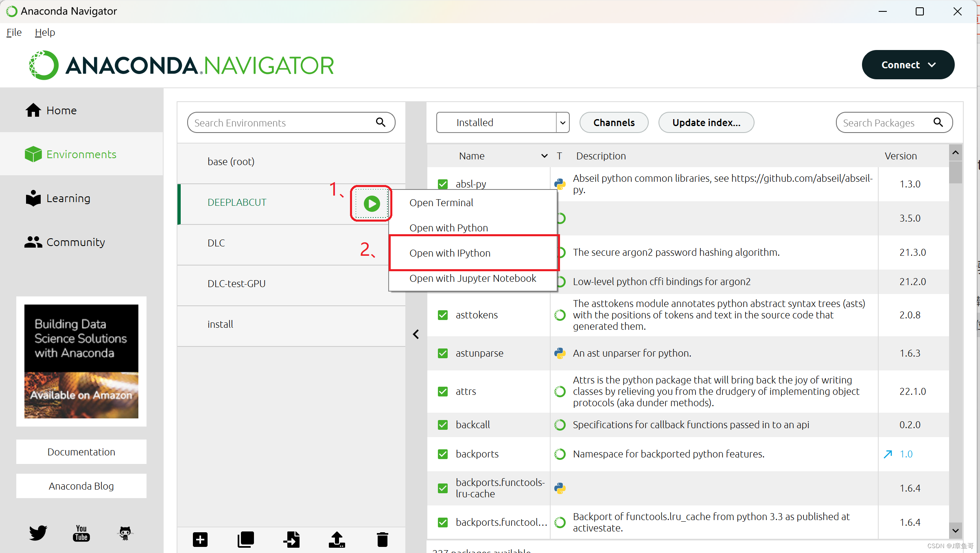Click the green play button beside DEEPLABCUT
Screen dimensions: 980x553
(372, 203)
